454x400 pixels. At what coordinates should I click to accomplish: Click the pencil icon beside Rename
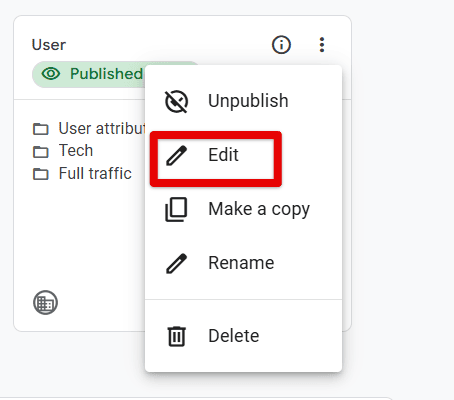point(176,263)
